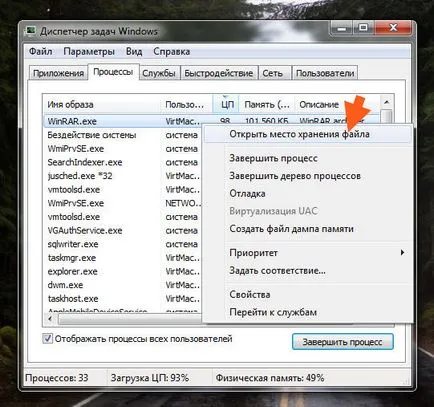Open the Параметры menu

click(x=89, y=52)
